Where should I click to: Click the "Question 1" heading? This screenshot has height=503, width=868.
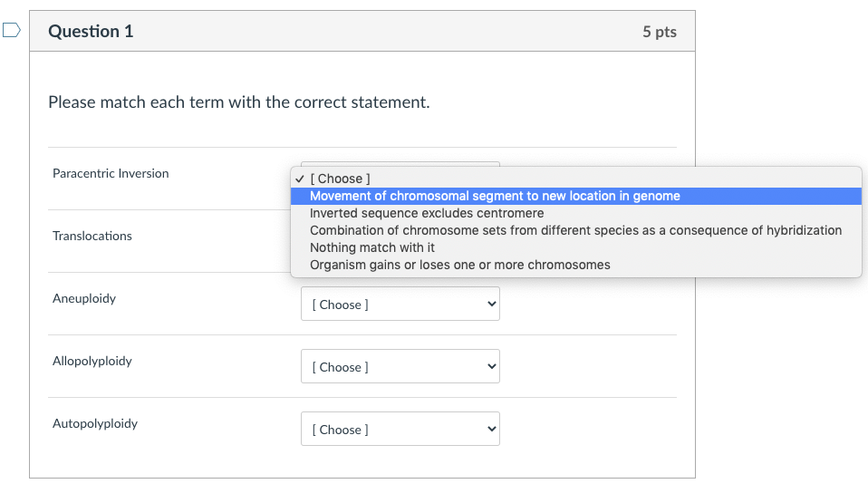91,32
